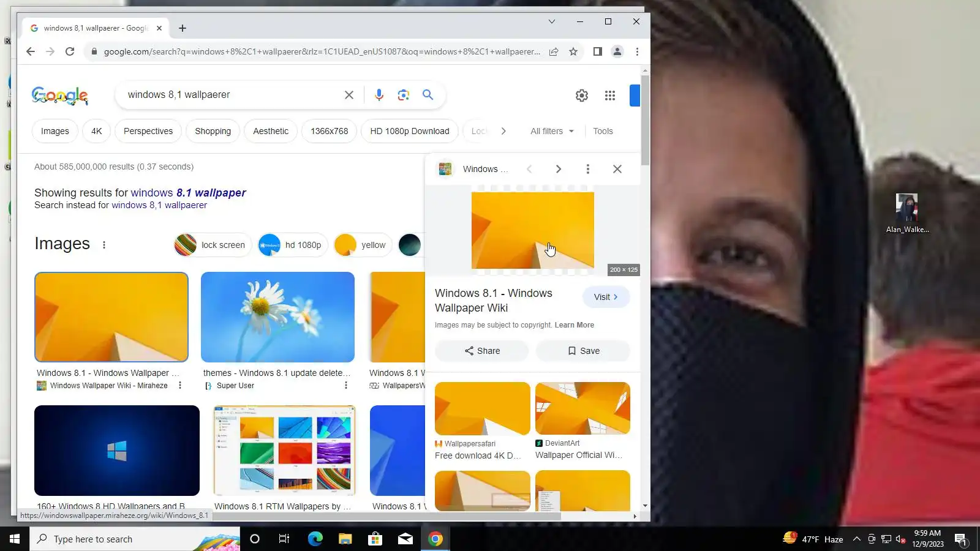Expand more filter chips with right chevron
The image size is (980, 551).
[x=503, y=131]
